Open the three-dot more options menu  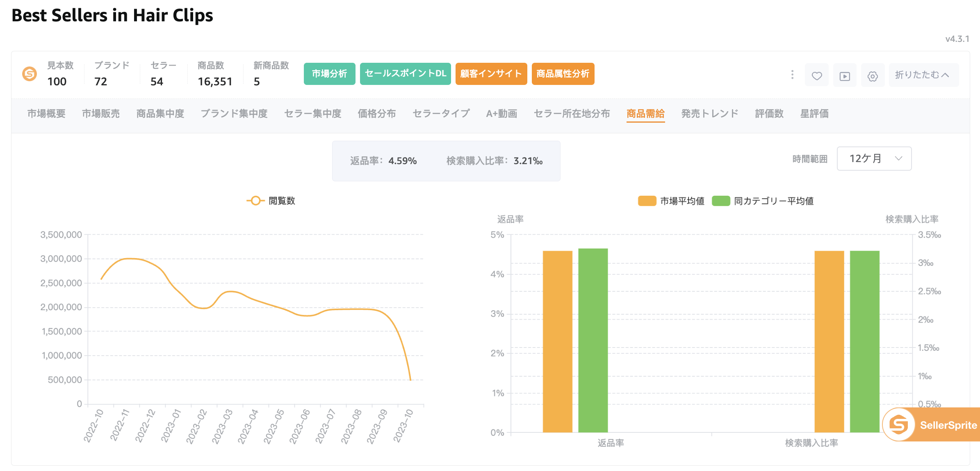pyautogui.click(x=792, y=75)
